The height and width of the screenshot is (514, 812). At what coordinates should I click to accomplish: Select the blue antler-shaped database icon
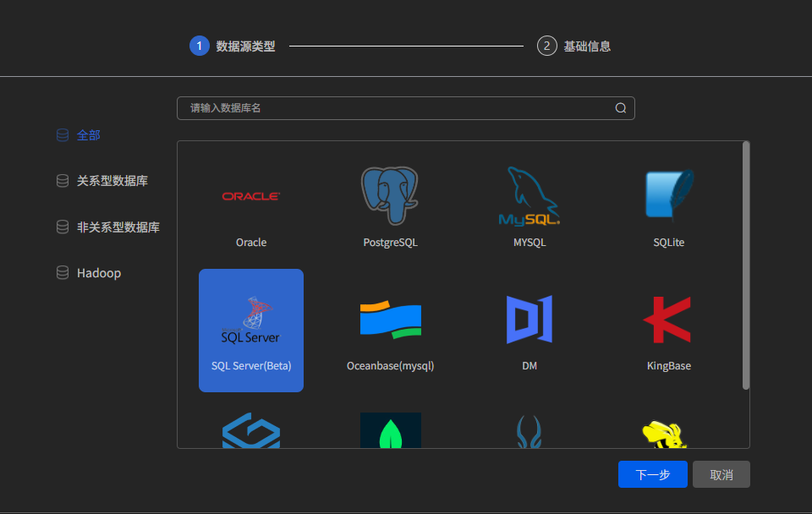tap(529, 431)
